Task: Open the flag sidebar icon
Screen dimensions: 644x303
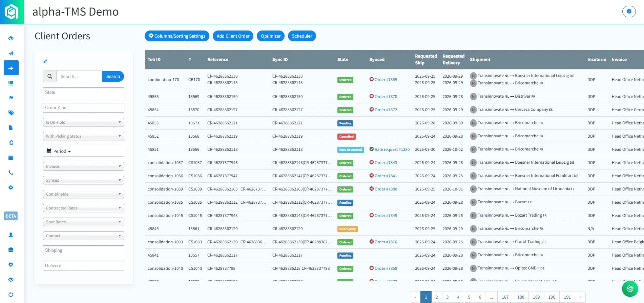Action: tap(11, 98)
